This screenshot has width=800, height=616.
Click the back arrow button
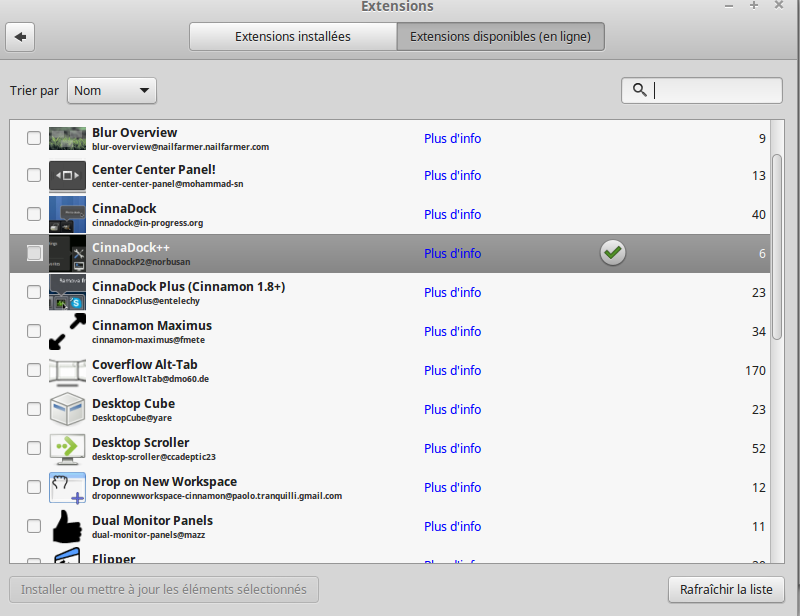(x=20, y=37)
